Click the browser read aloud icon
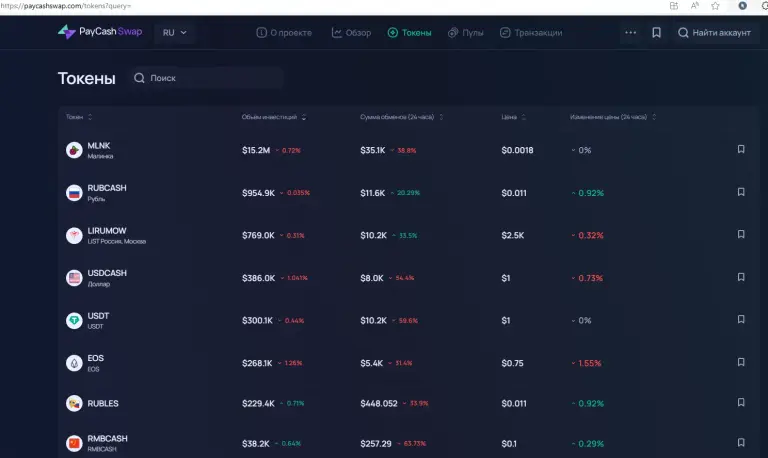Image resolution: width=768 pixels, height=458 pixels. pyautogui.click(x=695, y=6)
